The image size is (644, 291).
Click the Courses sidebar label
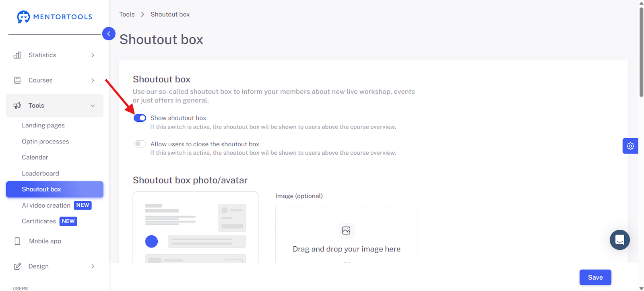coord(40,80)
